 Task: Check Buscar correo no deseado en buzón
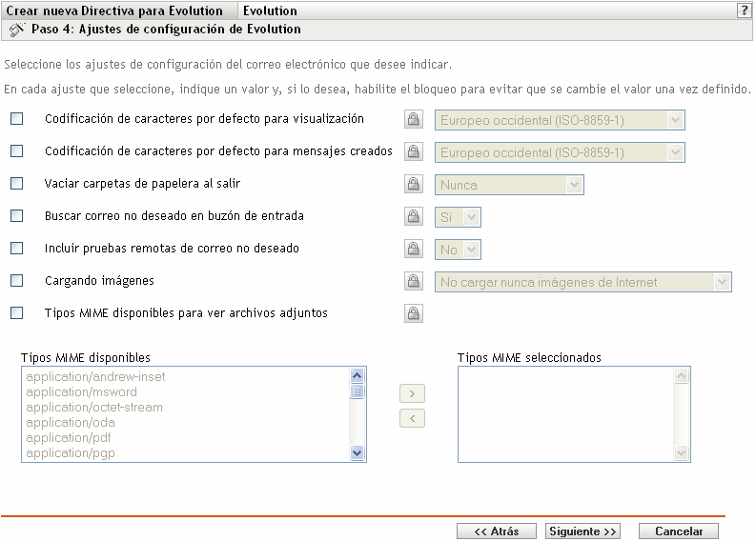pos(17,215)
